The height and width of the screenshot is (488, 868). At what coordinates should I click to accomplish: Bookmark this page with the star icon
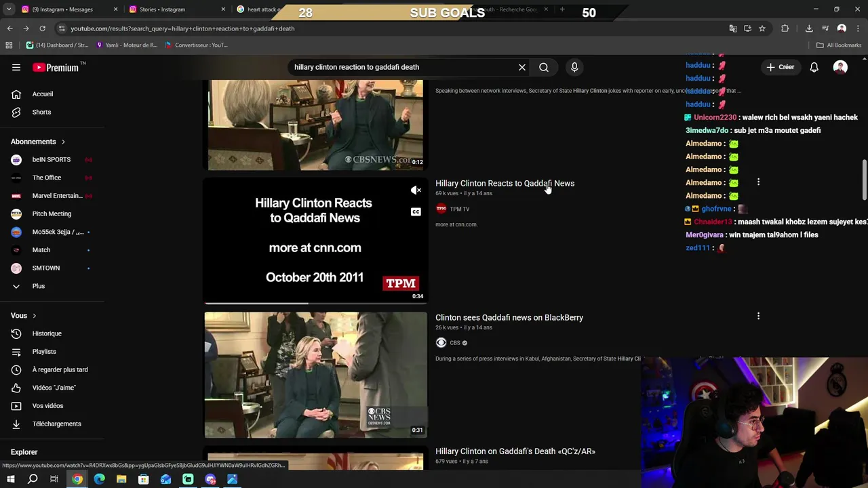[762, 28]
